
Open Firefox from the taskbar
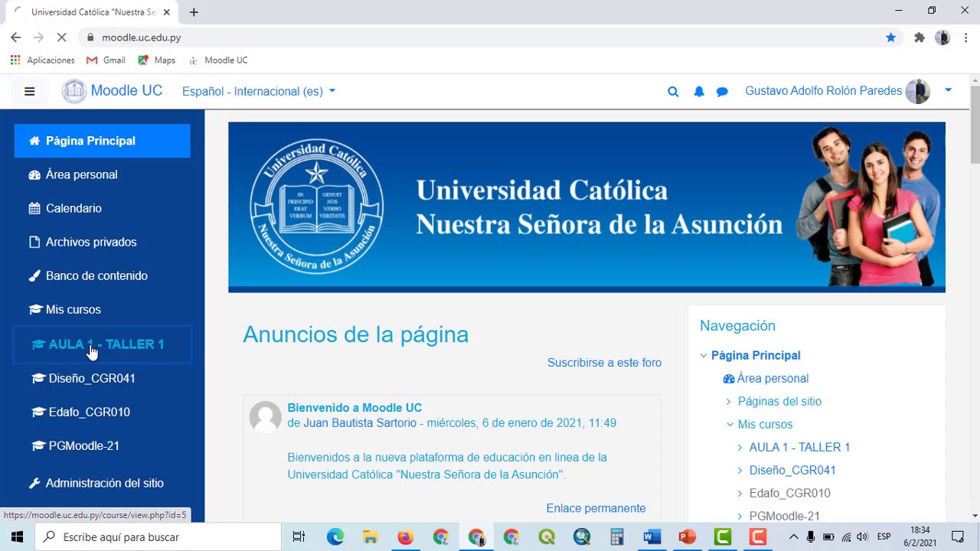pos(406,537)
